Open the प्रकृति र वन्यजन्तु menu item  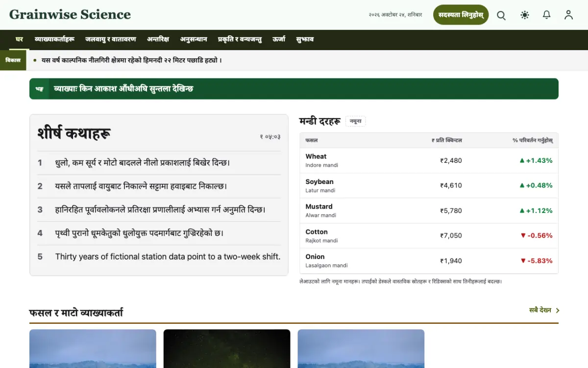240,39
